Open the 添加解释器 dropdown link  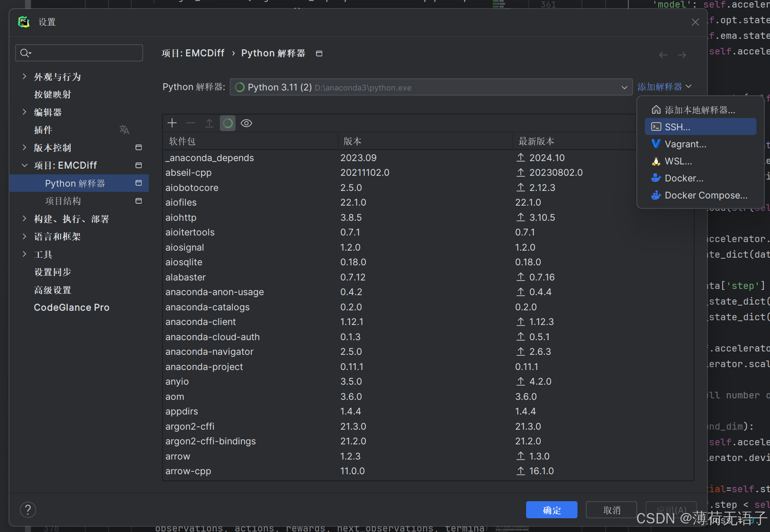pos(664,87)
